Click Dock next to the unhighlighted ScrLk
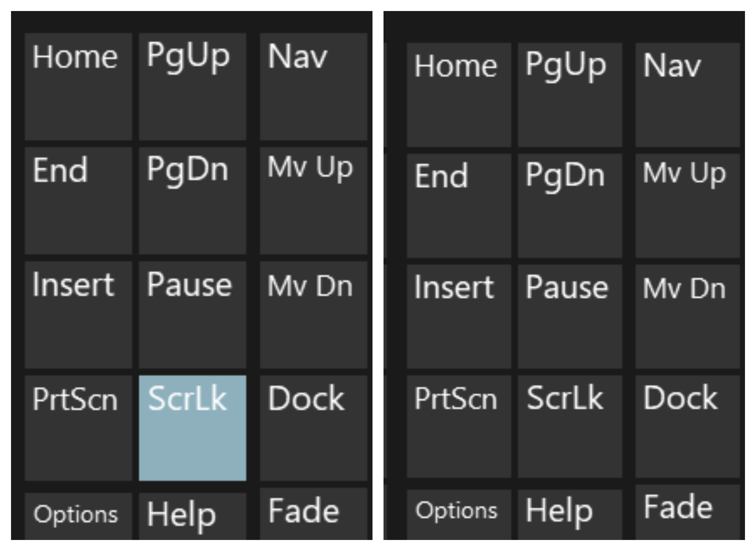Viewport: 756px width, 551px height. pyautogui.click(x=687, y=427)
